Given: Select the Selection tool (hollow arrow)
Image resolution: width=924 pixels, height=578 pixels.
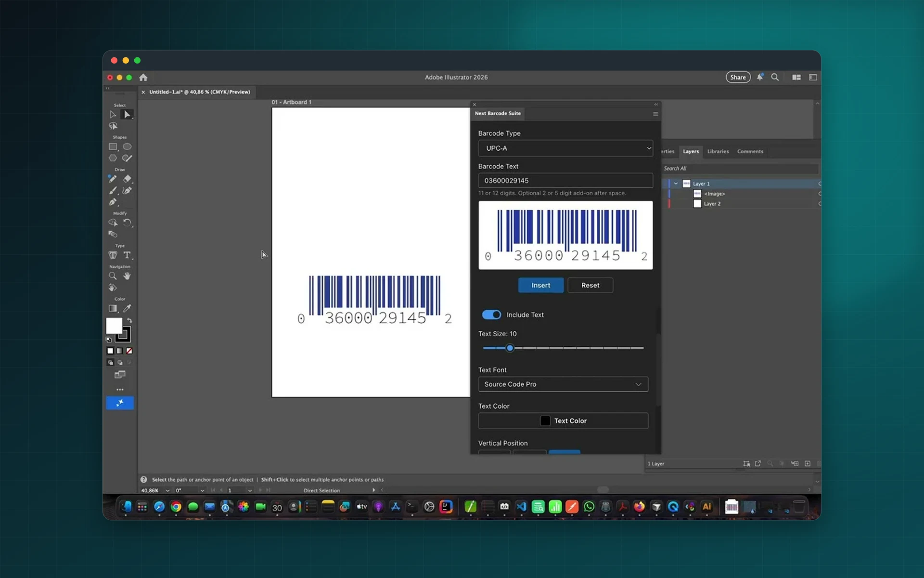Looking at the screenshot, I should pos(113,115).
